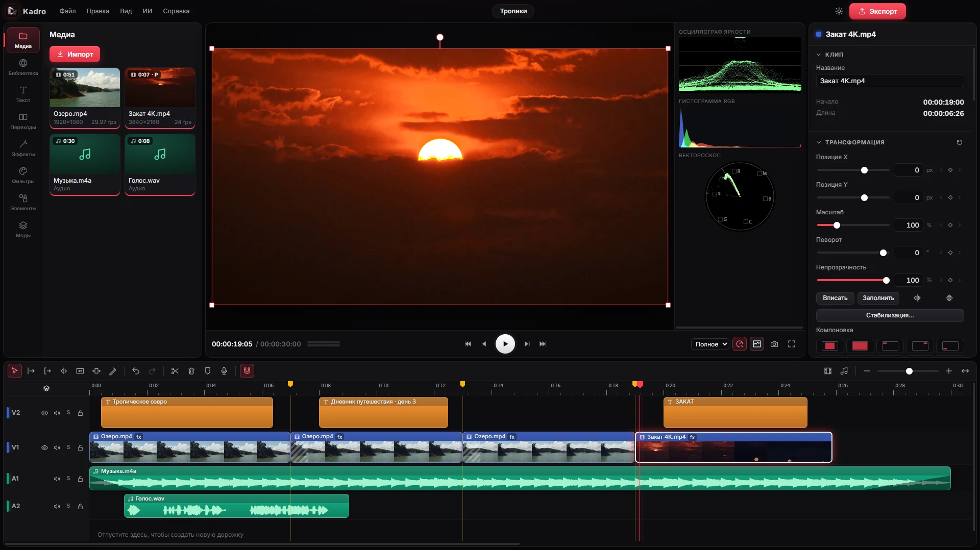This screenshot has width=980, height=550.
Task: Toggle the magnet snapping button
Action: tap(247, 371)
